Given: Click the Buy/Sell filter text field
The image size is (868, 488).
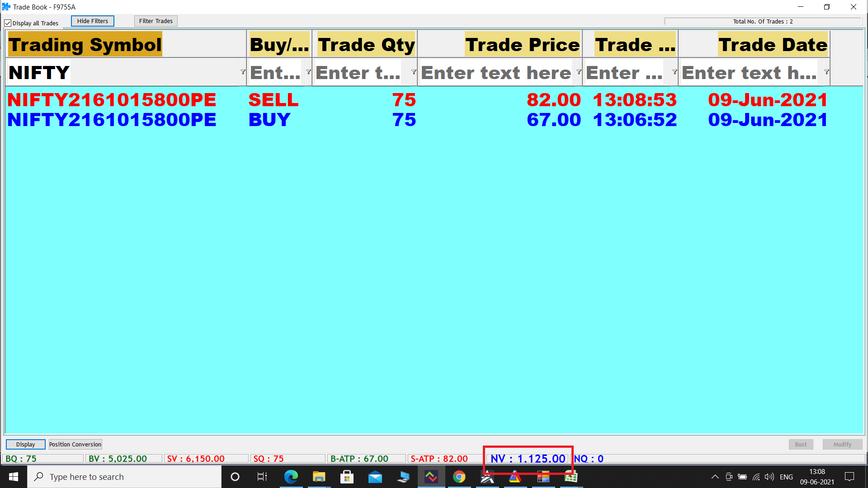Looking at the screenshot, I should click(275, 72).
